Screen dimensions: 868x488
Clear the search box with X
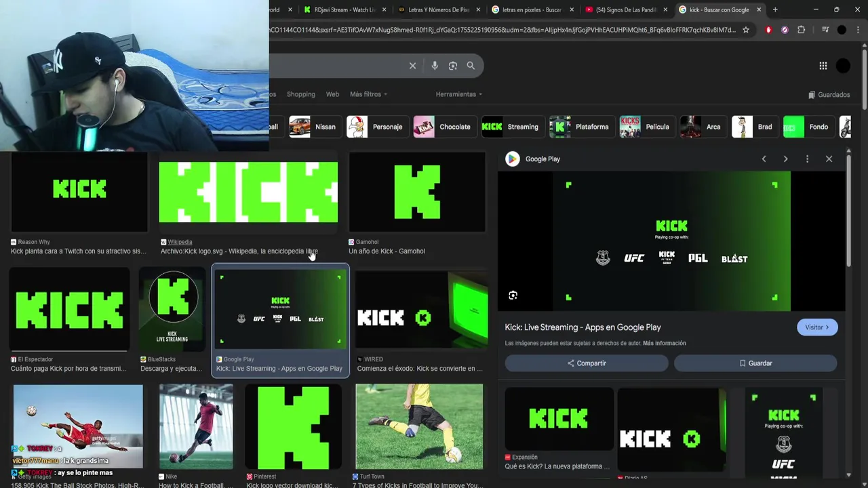(412, 66)
